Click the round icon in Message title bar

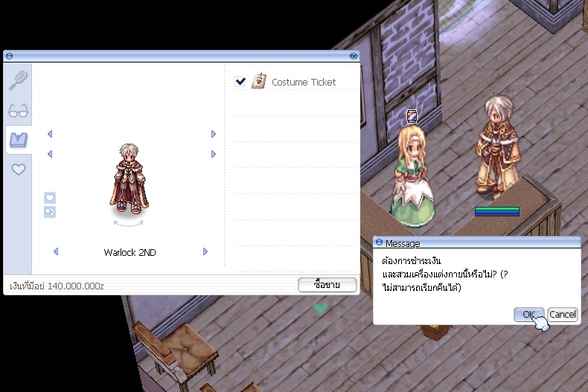[379, 243]
